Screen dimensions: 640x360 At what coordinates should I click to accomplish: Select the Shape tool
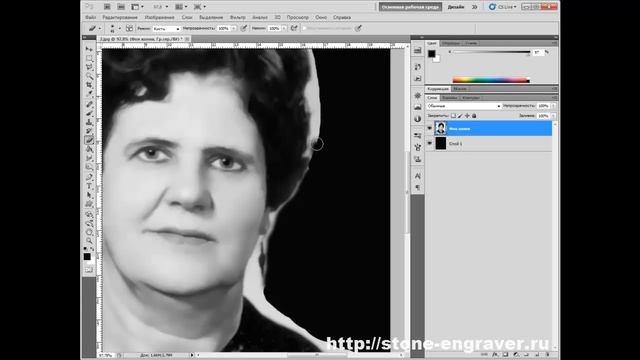pyautogui.click(x=89, y=204)
